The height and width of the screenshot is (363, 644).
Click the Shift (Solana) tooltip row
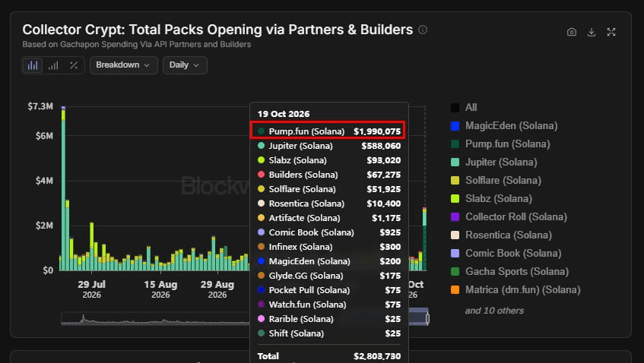pos(328,333)
